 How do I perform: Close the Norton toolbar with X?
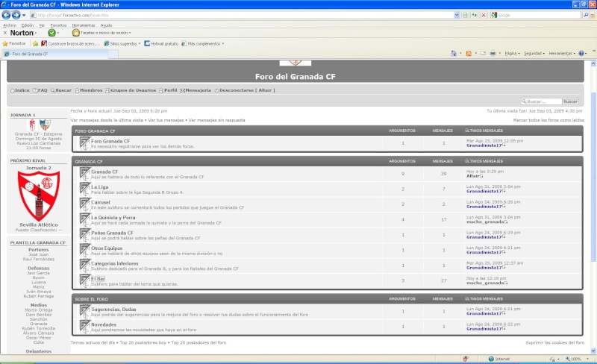[x=5, y=33]
